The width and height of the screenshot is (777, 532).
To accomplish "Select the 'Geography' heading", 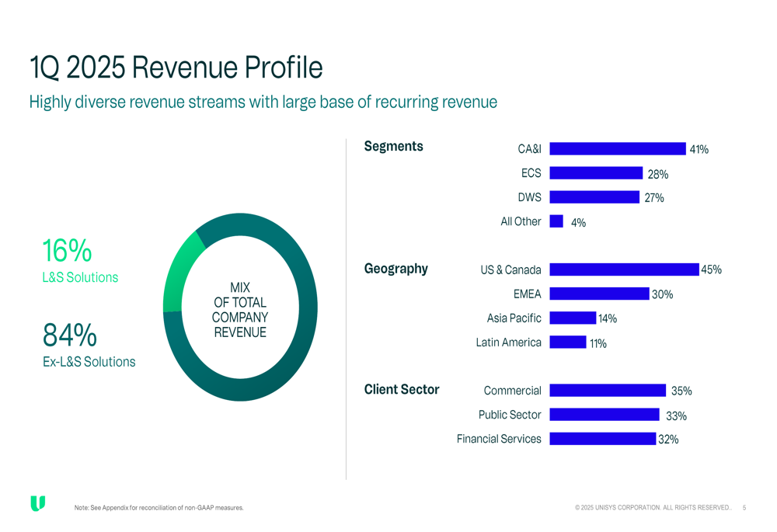I will 396,269.
